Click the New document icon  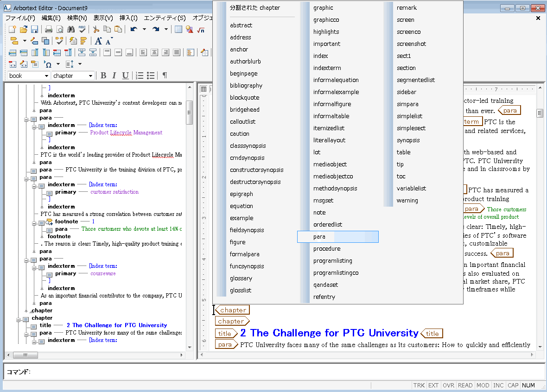click(x=13, y=29)
